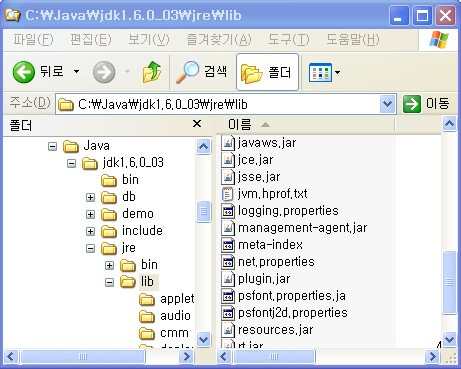Expand the jre bin folder node

(109, 265)
